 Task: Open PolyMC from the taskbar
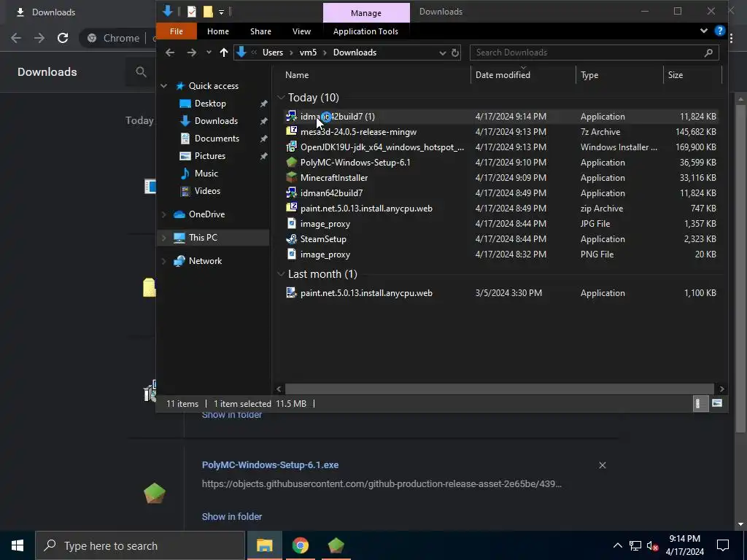pyautogui.click(x=336, y=545)
